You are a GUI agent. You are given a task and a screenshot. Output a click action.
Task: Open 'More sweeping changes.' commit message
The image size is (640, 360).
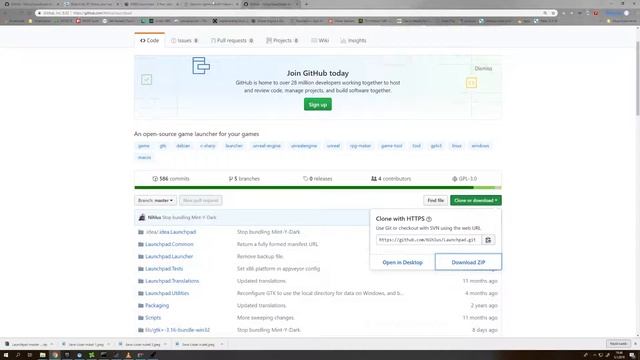265,318
